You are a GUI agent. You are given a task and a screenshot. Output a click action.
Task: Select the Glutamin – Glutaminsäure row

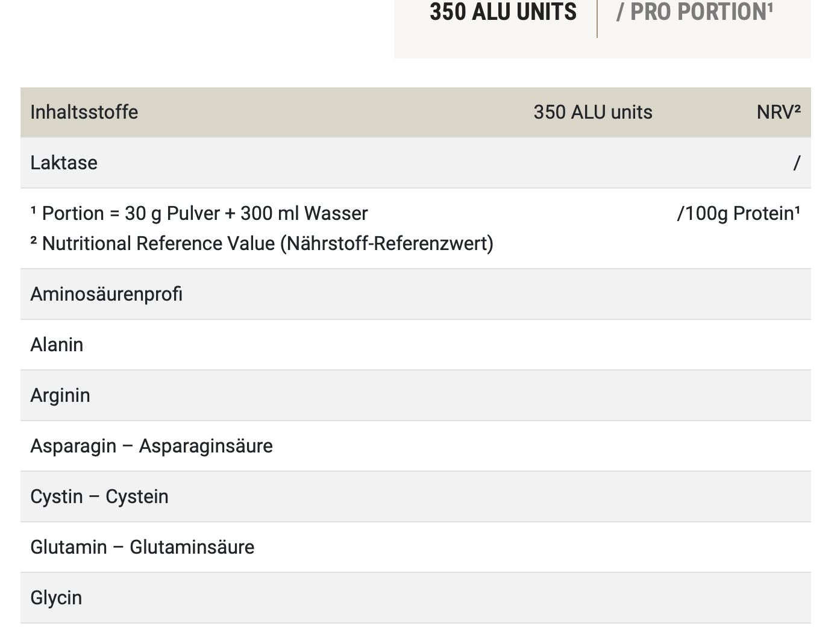coord(142,547)
